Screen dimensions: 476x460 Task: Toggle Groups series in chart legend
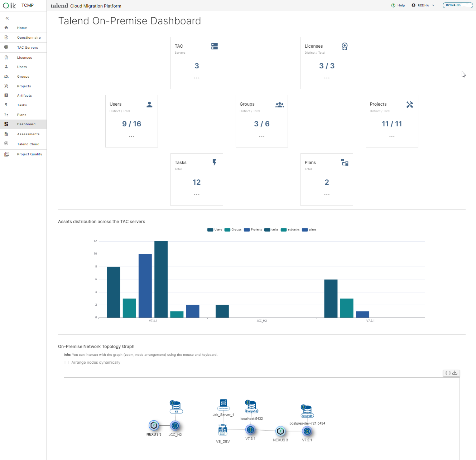coord(233,230)
